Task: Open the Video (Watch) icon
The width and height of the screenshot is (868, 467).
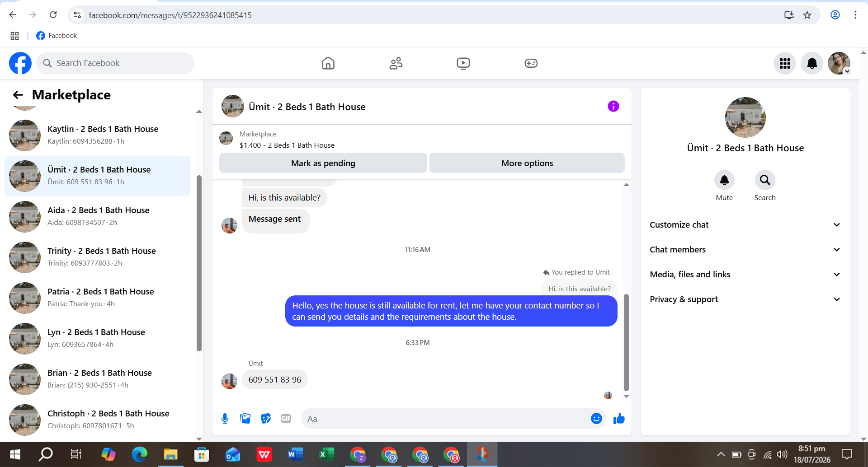Action: click(x=463, y=63)
